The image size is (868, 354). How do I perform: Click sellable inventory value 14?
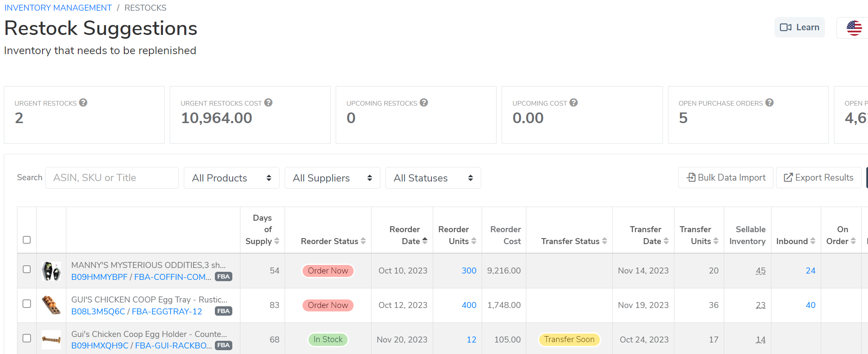(761, 340)
